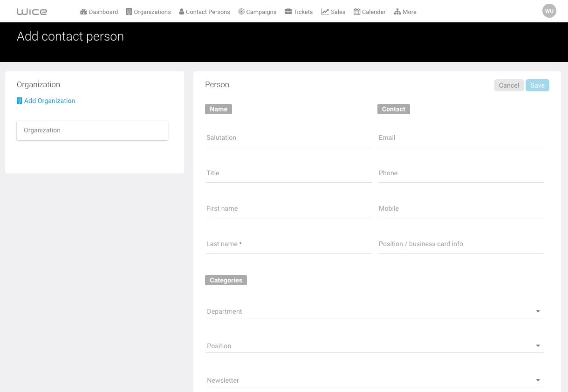This screenshot has height=392, width=568.
Task: Open the Department dropdown
Action: pos(375,311)
